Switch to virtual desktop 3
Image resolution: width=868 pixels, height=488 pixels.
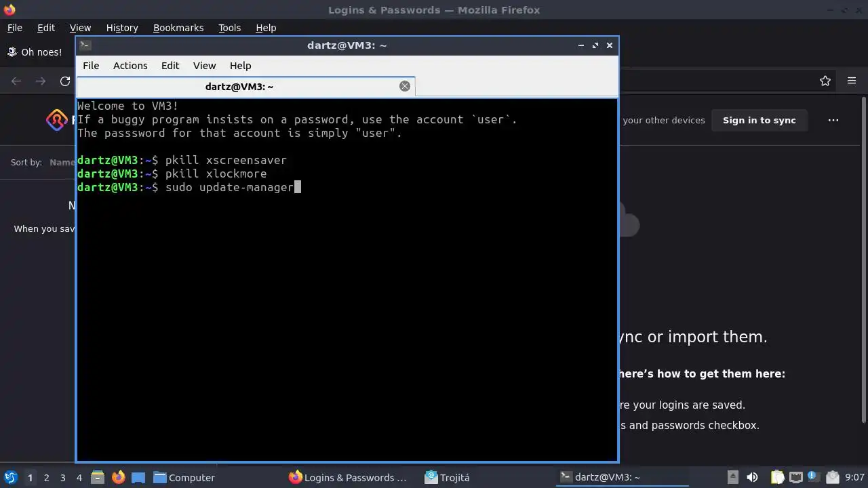(x=62, y=478)
